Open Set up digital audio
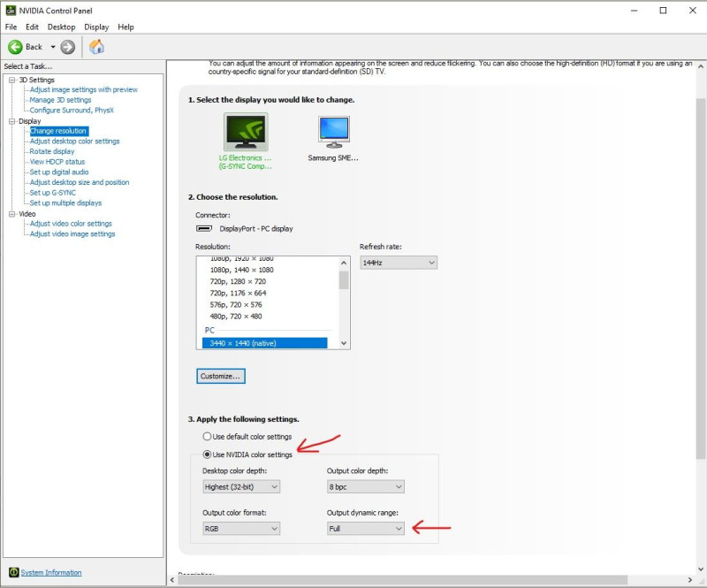This screenshot has width=707, height=588. (59, 172)
